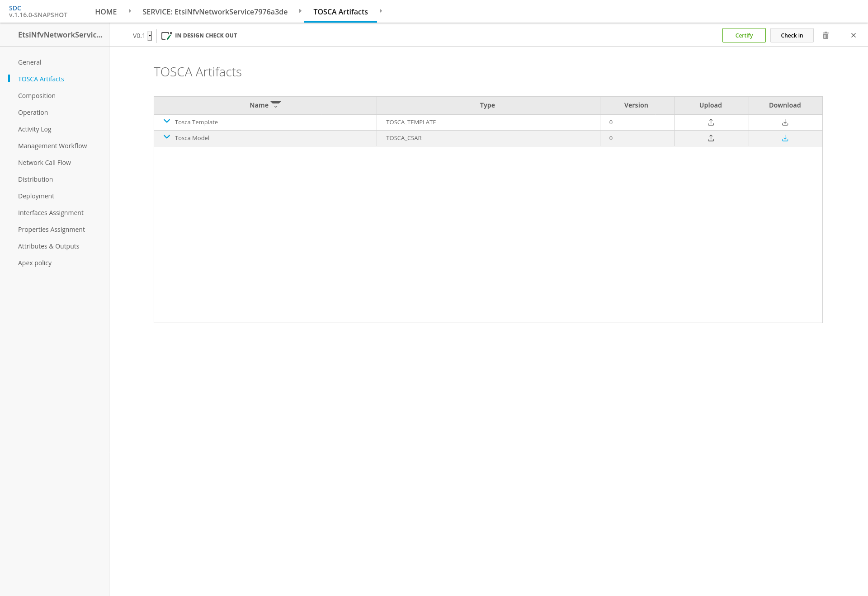Open the V0.1 version dropdown
The width and height of the screenshot is (868, 596).
150,36
